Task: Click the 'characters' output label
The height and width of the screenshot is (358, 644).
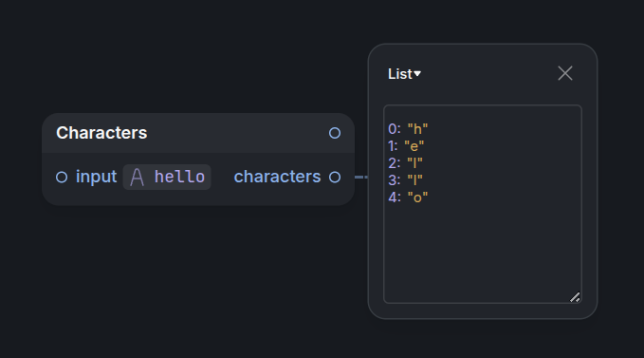Action: [277, 177]
